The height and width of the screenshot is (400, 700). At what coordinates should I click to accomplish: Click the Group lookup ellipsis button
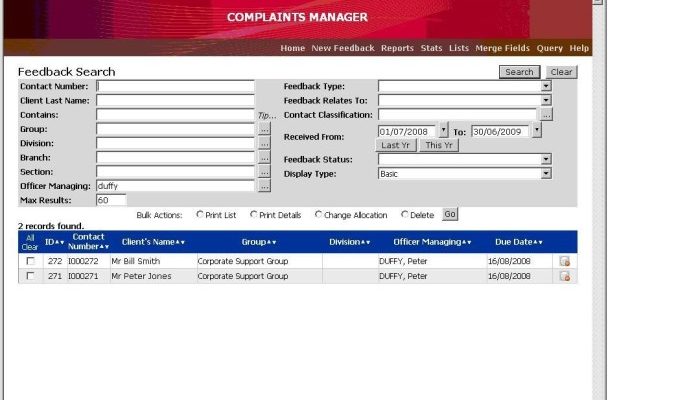[x=264, y=130]
